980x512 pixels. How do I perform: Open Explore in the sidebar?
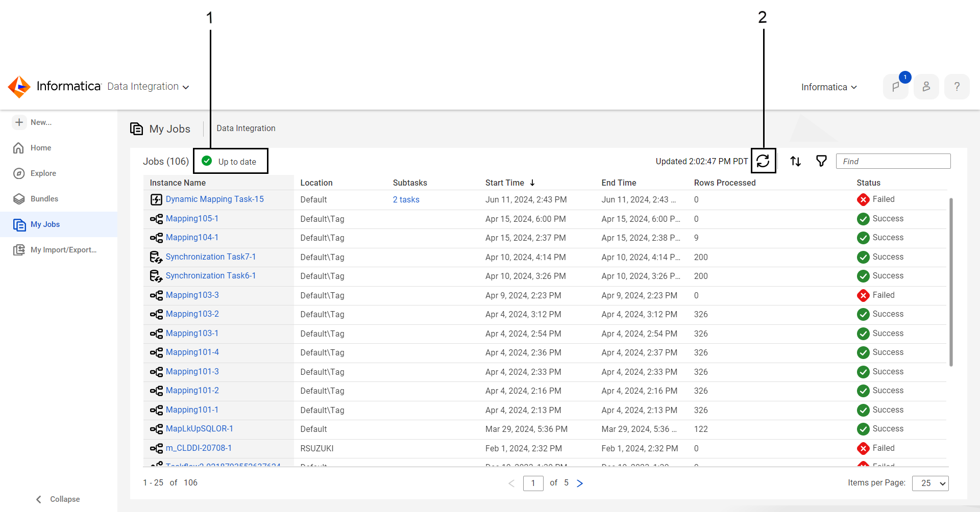coord(43,173)
